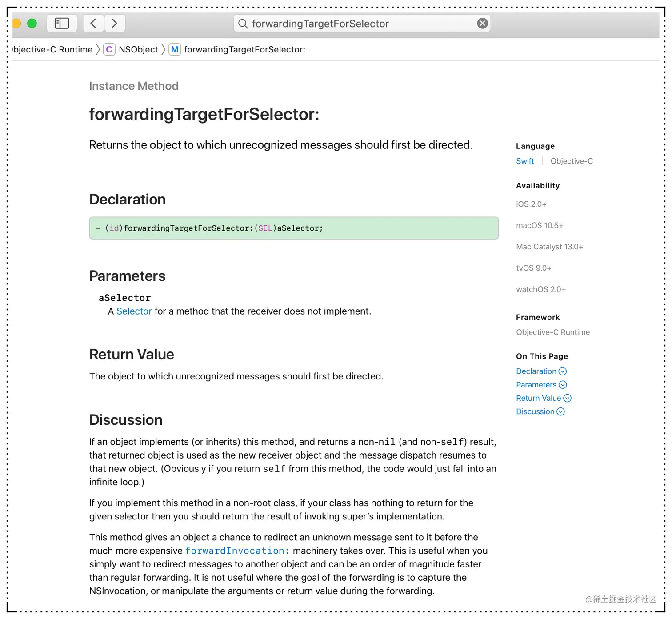Clear the search field text
The height and width of the screenshot is (619, 672).
(x=482, y=24)
